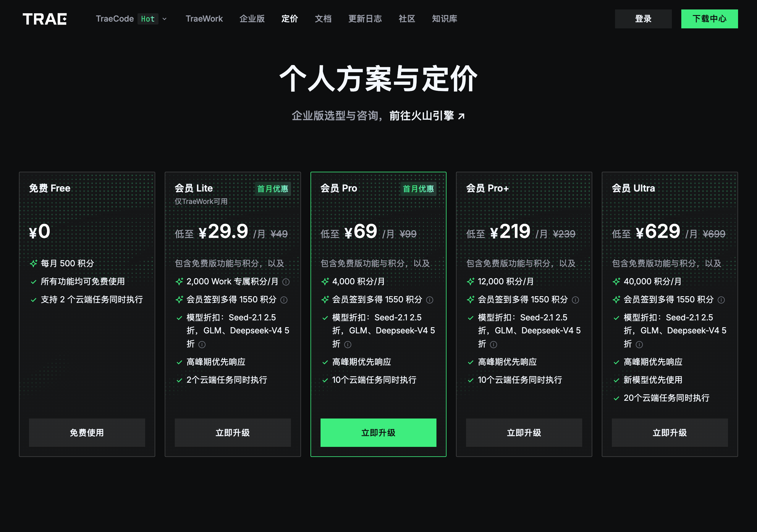Click info icon for Pro 会员签到多得 1550 积分
This screenshot has height=532, width=757.
[430, 300]
